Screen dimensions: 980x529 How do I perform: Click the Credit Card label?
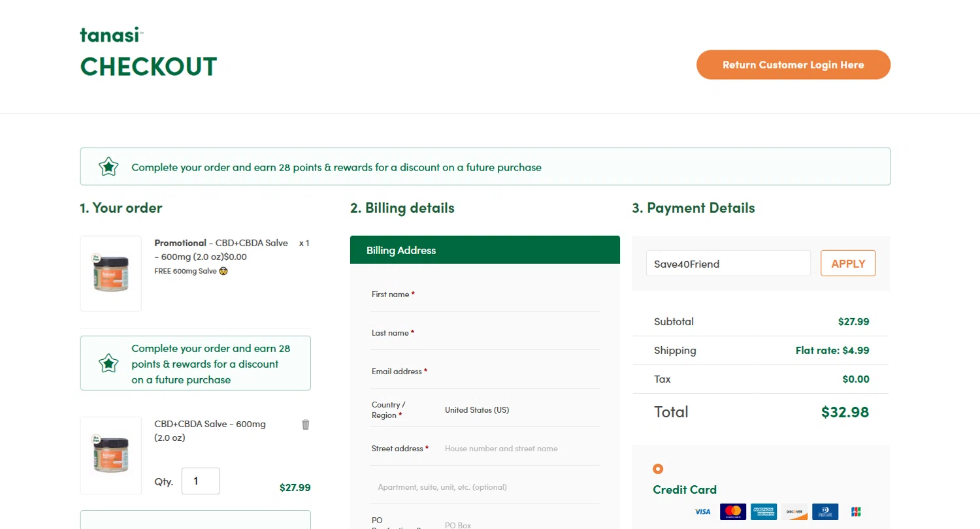(685, 490)
